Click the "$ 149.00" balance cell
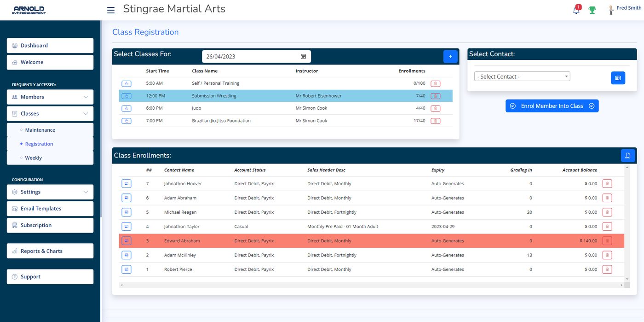Image resolution: width=644 pixels, height=322 pixels. (588, 241)
